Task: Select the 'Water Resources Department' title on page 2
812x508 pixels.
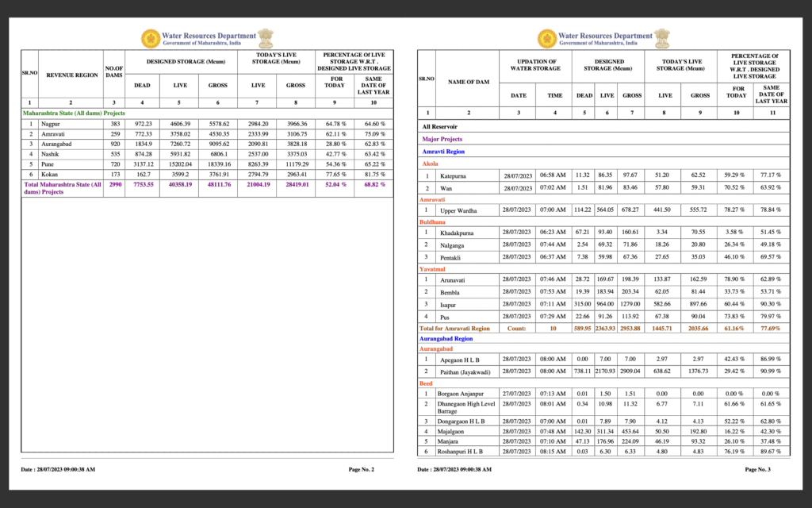Action: (209, 36)
